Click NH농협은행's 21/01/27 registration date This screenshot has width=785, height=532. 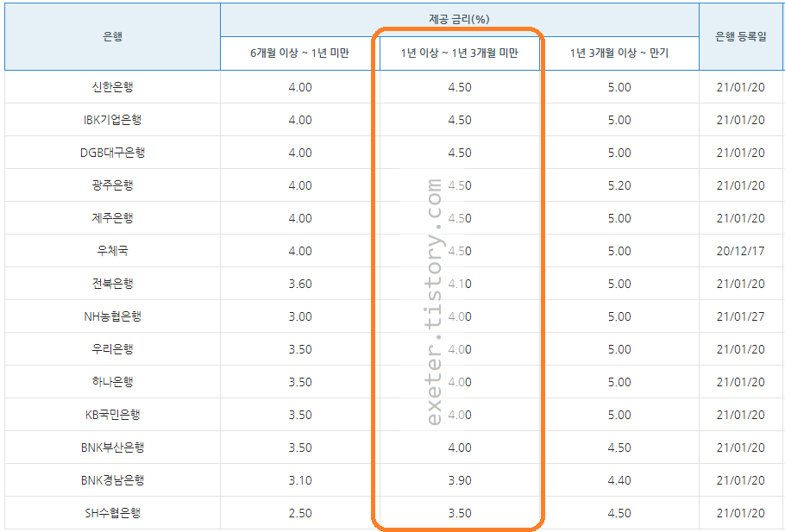coord(740,316)
